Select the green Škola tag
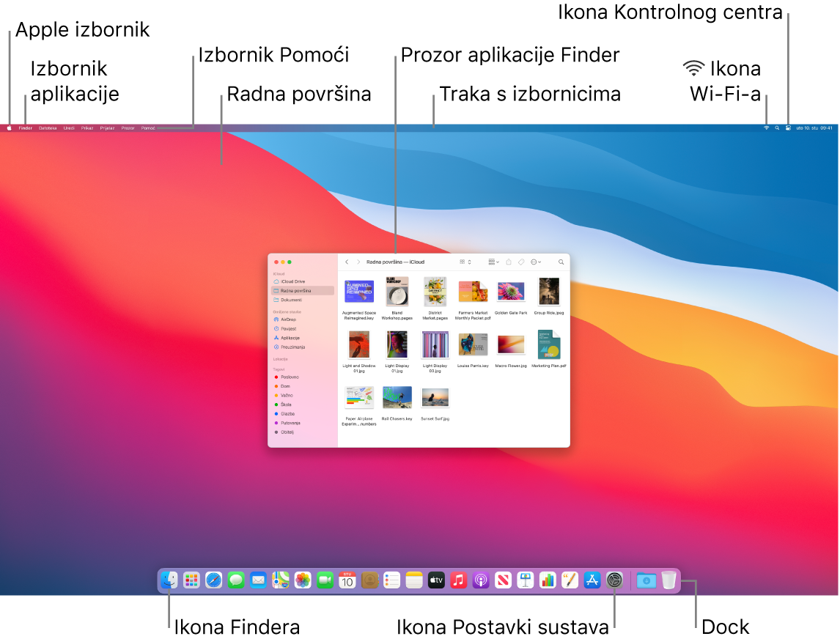 [x=287, y=405]
